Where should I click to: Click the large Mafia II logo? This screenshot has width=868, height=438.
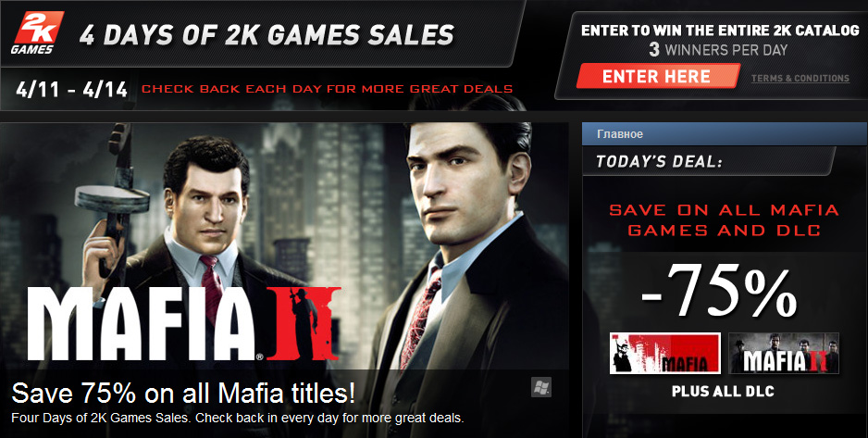click(x=184, y=324)
